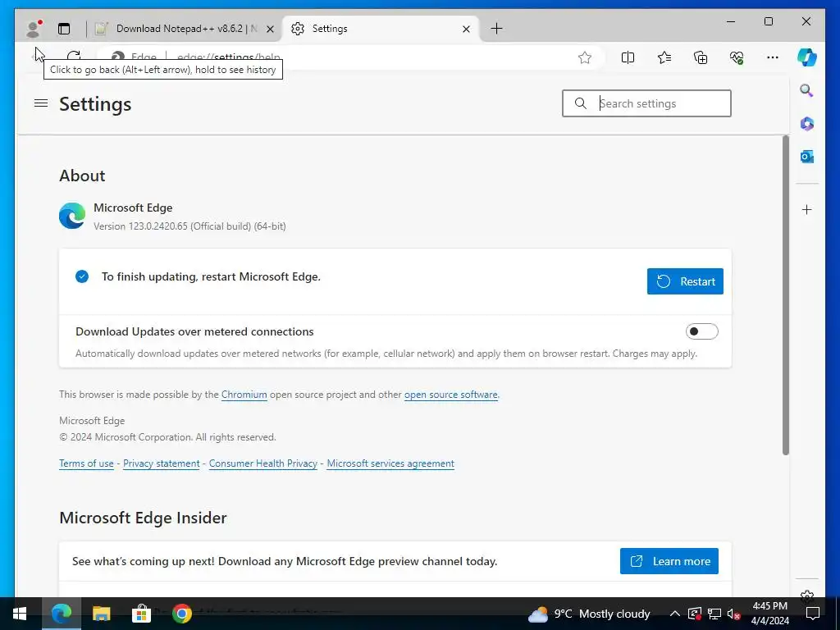840x630 pixels.
Task: Close the Settings tab
Action: point(466,29)
